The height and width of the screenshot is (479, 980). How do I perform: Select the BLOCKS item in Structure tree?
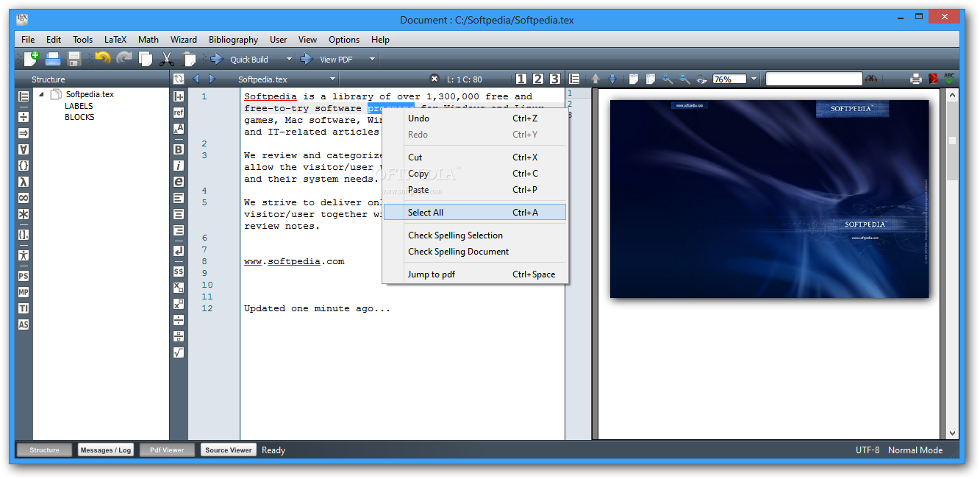(79, 117)
